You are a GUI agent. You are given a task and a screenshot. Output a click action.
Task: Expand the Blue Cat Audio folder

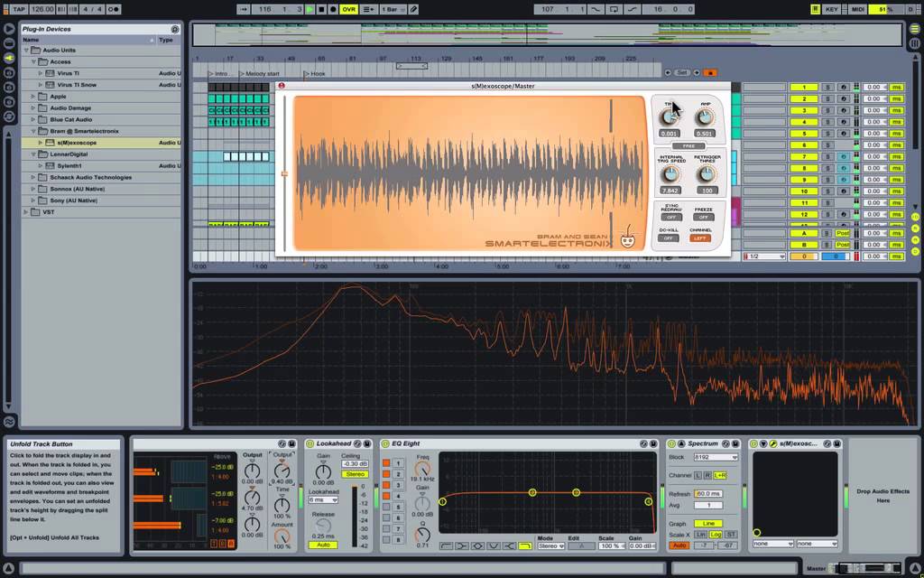click(33, 119)
